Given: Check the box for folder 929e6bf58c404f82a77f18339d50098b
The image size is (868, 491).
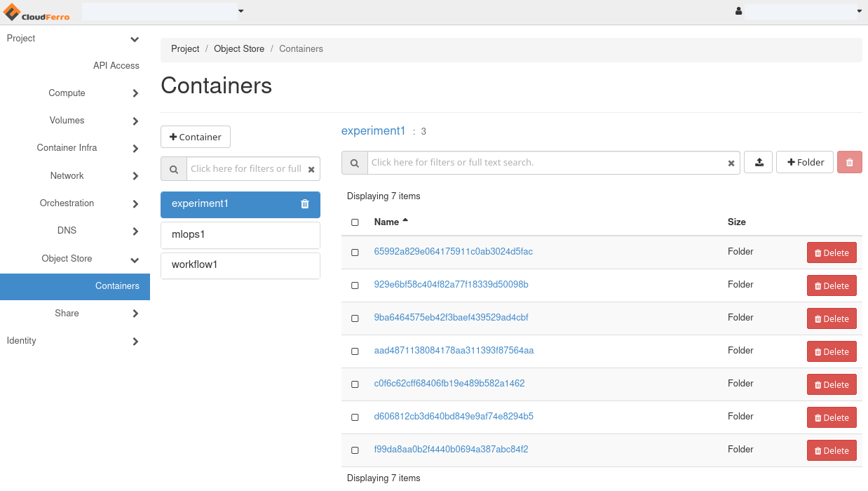Looking at the screenshot, I should point(355,285).
